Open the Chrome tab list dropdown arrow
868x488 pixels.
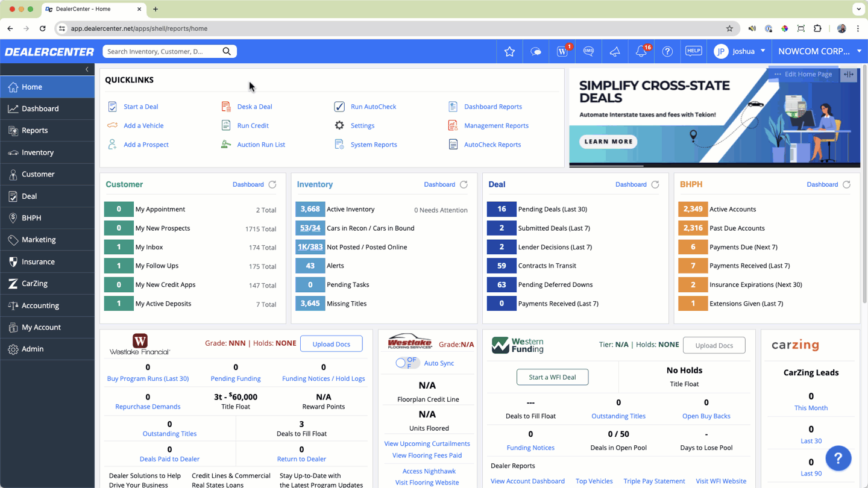pos(858,9)
